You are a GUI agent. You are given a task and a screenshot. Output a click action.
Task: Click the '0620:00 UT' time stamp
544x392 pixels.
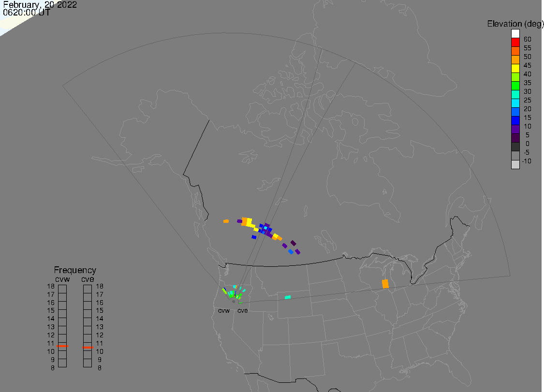click(27, 13)
